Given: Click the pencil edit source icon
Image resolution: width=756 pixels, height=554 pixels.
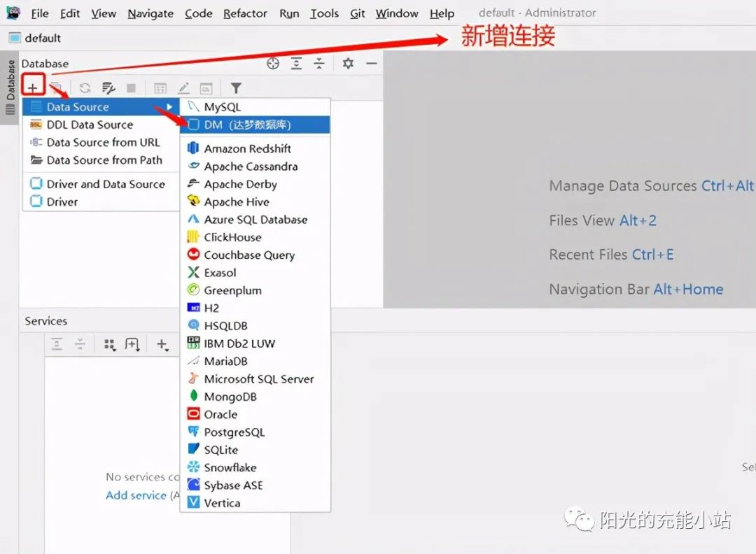Looking at the screenshot, I should (x=183, y=88).
